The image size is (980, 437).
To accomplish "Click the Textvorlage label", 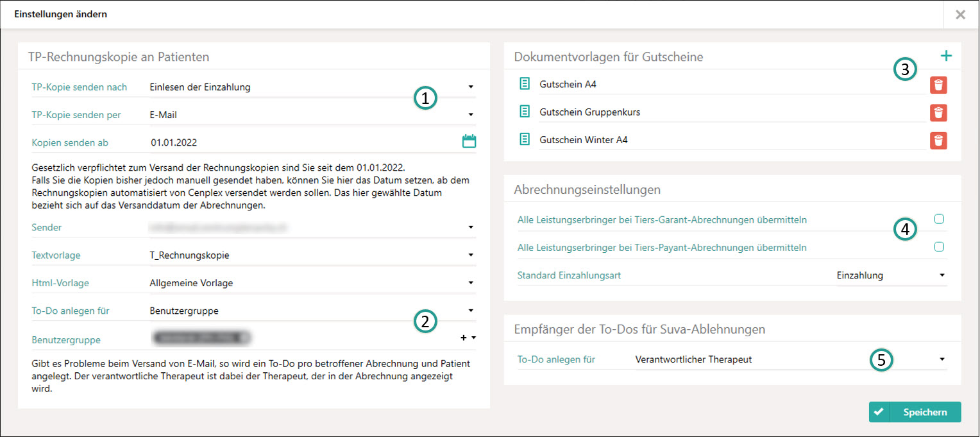I will 56,255.
